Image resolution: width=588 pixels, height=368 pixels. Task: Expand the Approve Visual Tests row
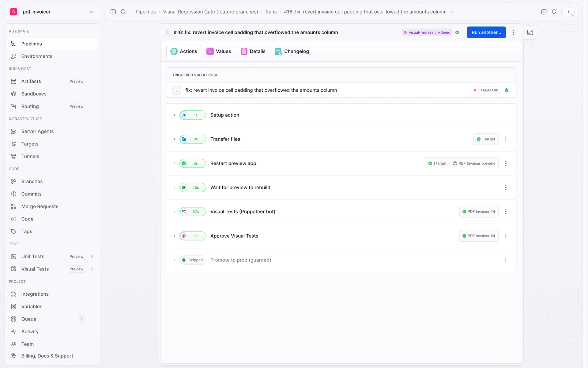pyautogui.click(x=175, y=236)
